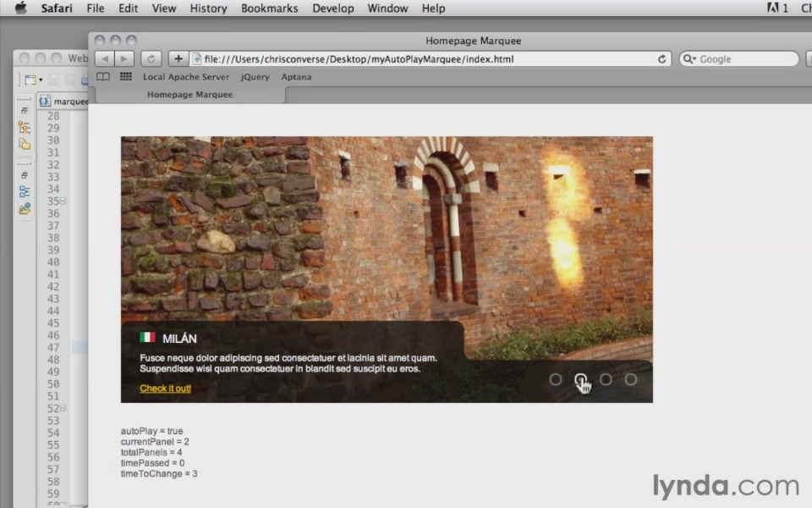Click the reload arrow inside the address bar
Screen dimensions: 812x508
coord(662,59)
